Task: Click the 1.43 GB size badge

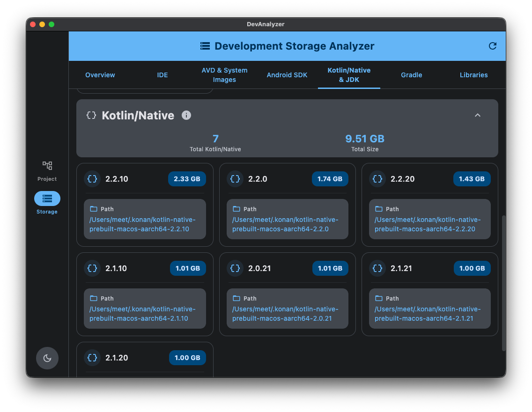Action: [x=472, y=179]
